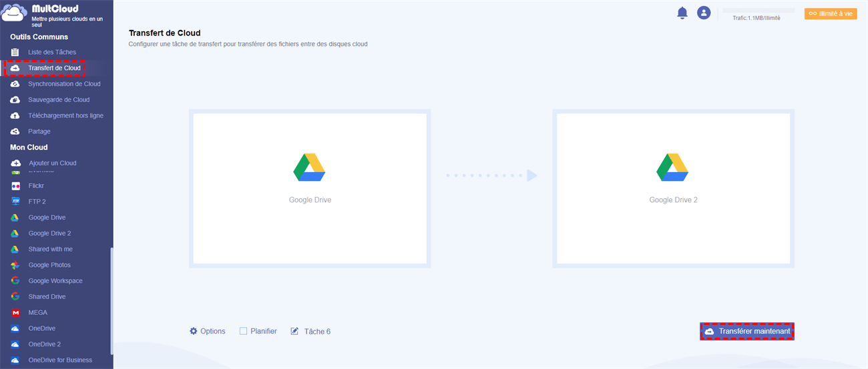Select OneDrive in cloud list

pyautogui.click(x=41, y=328)
